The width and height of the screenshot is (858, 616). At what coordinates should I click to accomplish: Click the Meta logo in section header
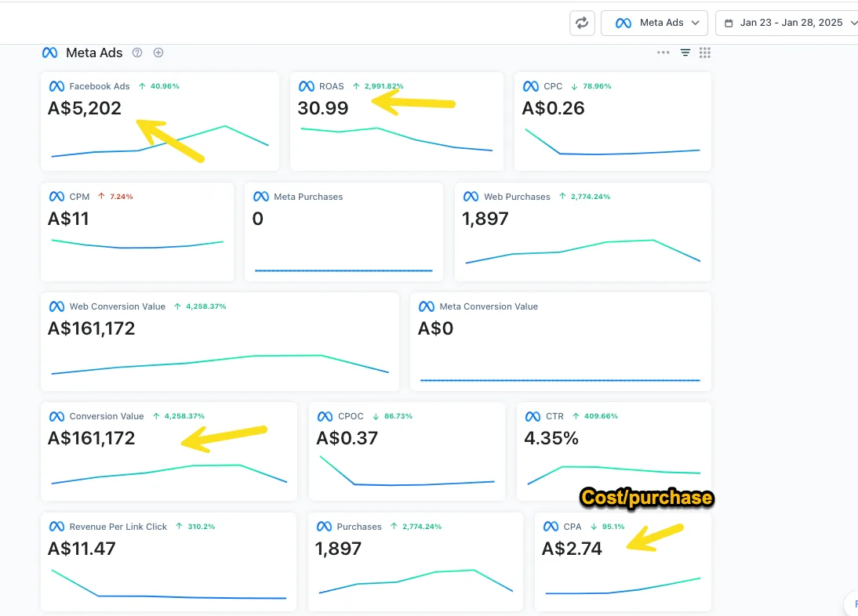49,53
